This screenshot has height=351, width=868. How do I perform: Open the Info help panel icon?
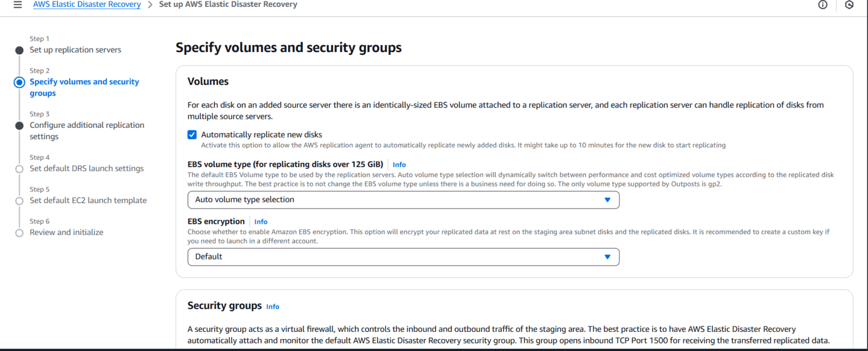pos(823,5)
